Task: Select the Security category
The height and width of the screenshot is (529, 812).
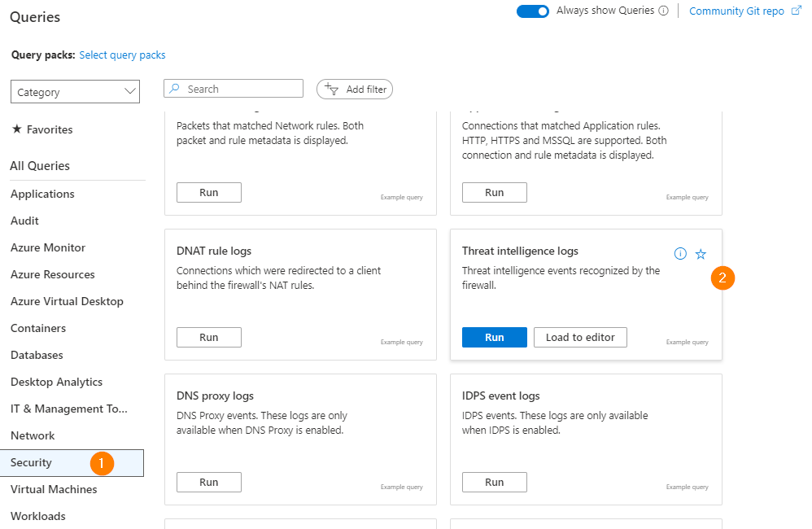Action: click(72, 463)
